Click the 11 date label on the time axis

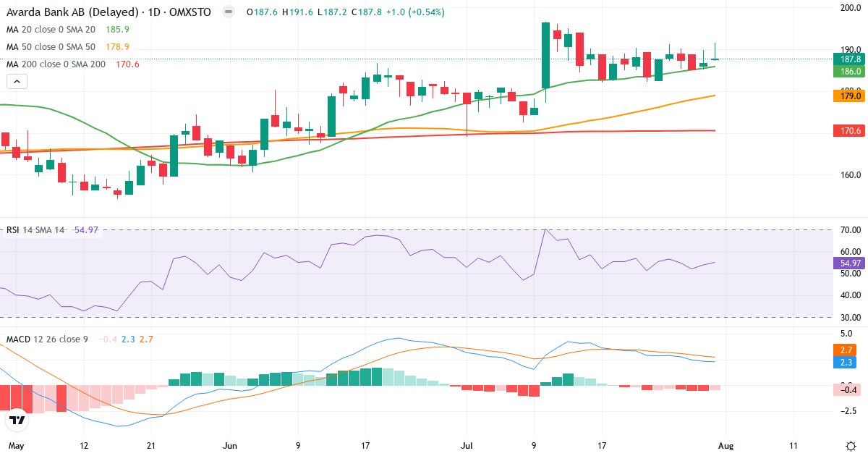pos(793,445)
